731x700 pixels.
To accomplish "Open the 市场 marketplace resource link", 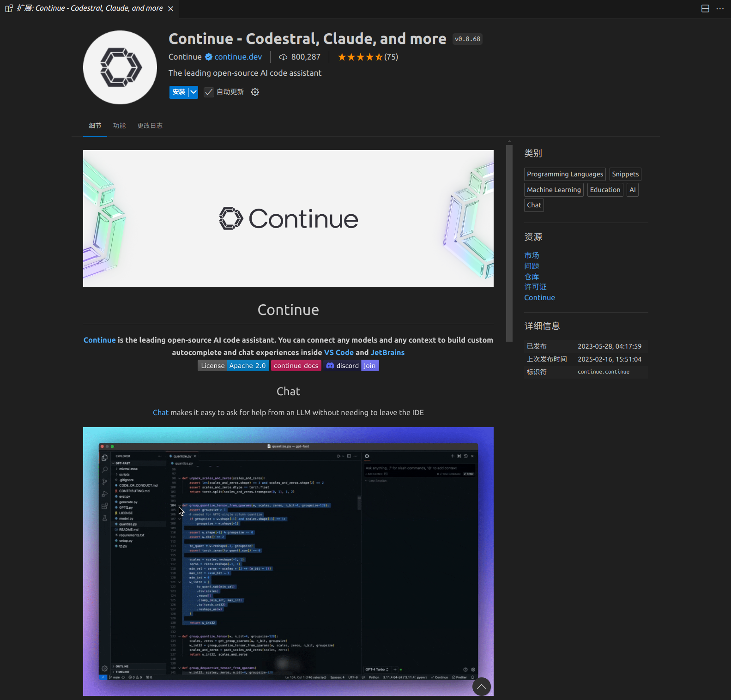I will pyautogui.click(x=532, y=255).
